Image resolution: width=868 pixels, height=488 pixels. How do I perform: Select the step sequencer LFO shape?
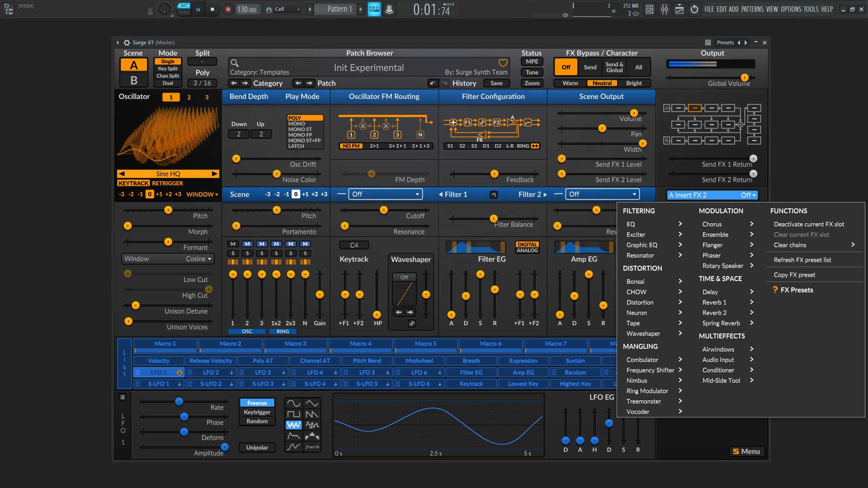[312, 436]
